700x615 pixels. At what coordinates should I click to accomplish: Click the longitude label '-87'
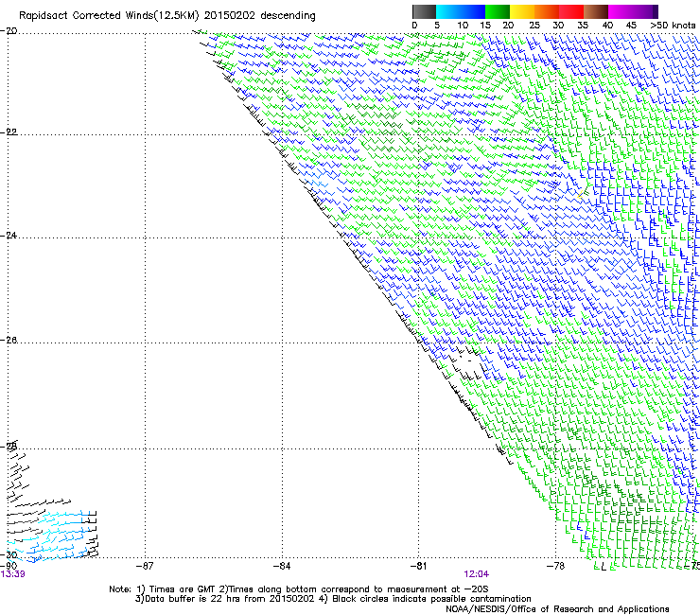click(x=145, y=566)
